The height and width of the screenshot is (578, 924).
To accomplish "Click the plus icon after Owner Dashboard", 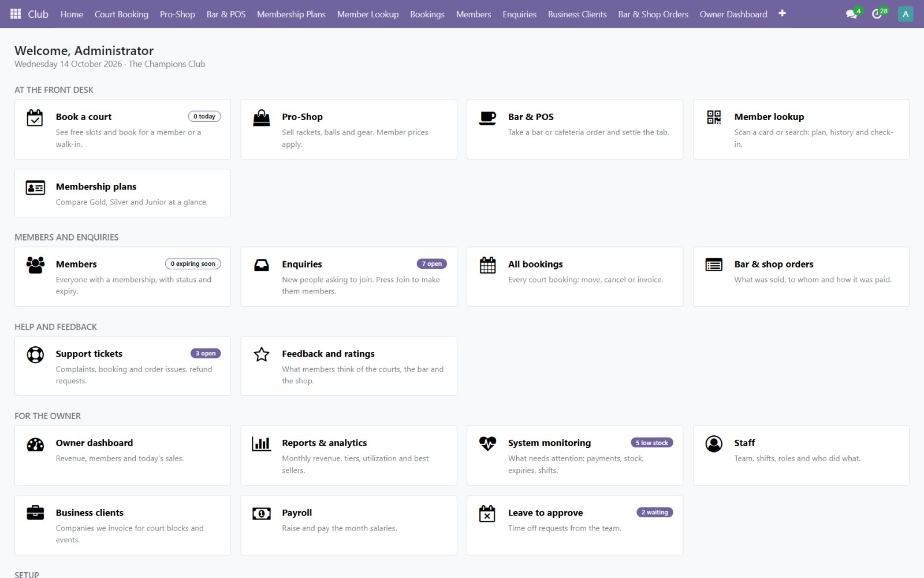I will pyautogui.click(x=782, y=13).
